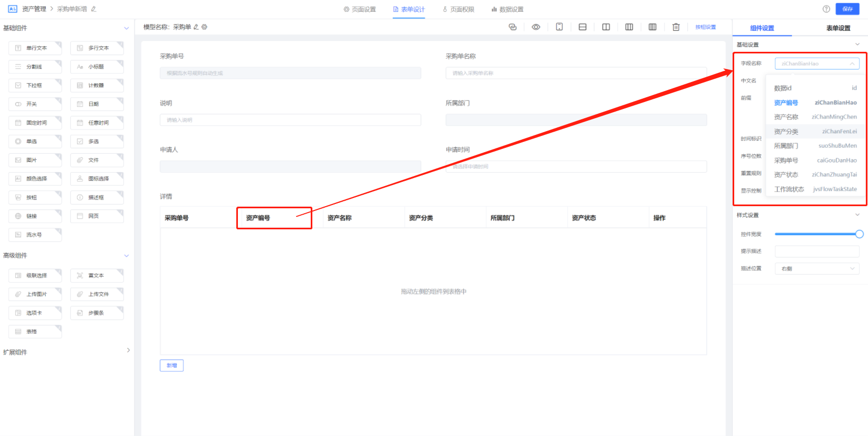Open the help question-mark icon
The width and height of the screenshot is (868, 436).
(826, 9)
